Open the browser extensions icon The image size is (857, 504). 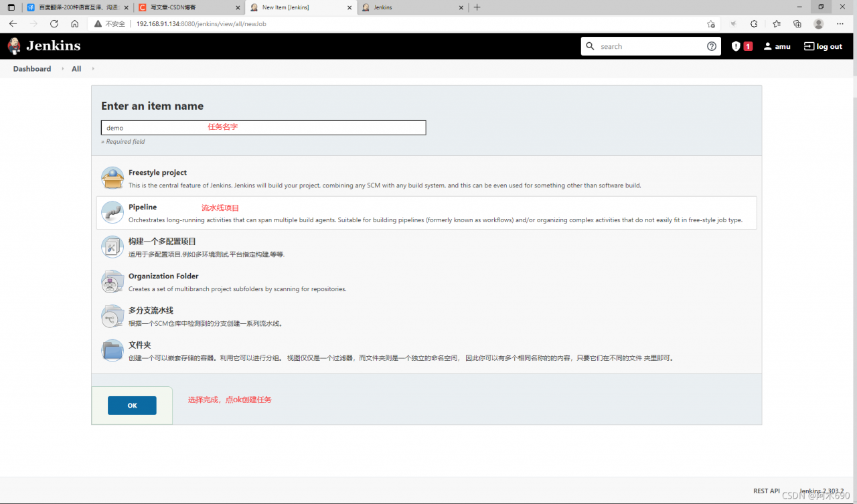[x=754, y=23]
